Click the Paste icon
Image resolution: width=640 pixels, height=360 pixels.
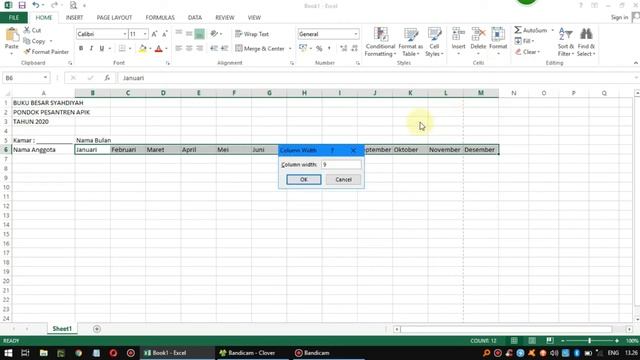11,35
